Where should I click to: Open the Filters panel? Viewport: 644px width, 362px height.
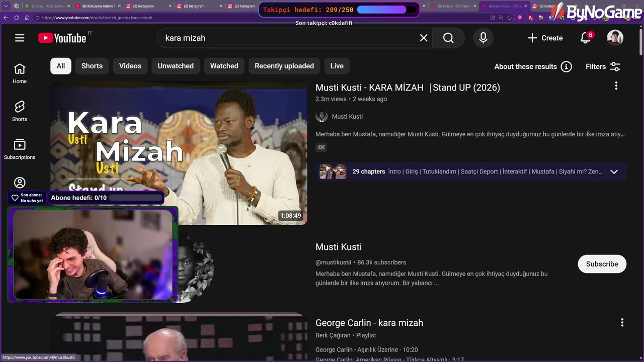pos(603,66)
